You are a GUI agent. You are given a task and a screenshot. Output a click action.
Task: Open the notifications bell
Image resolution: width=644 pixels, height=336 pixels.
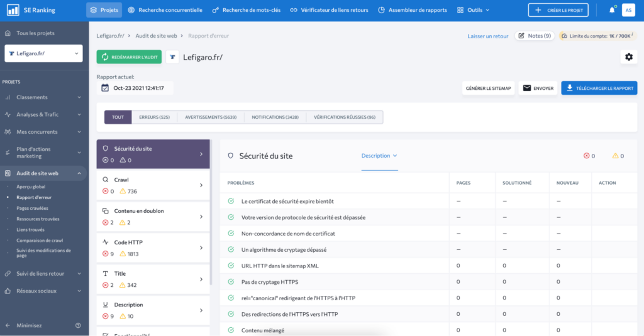pos(612,10)
